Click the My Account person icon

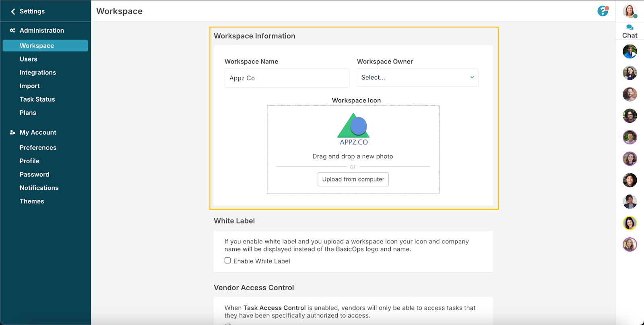pyautogui.click(x=12, y=132)
